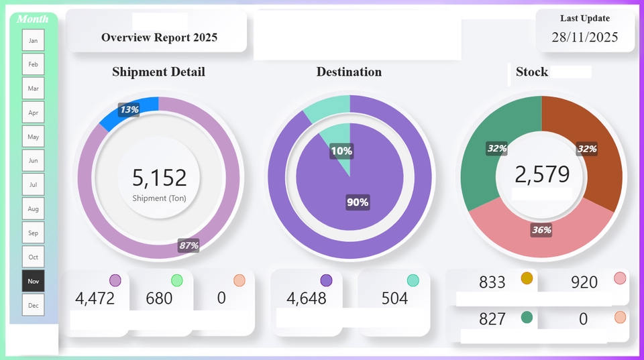Click the violet circle beside 4,648
The height and width of the screenshot is (360, 644).
click(327, 280)
